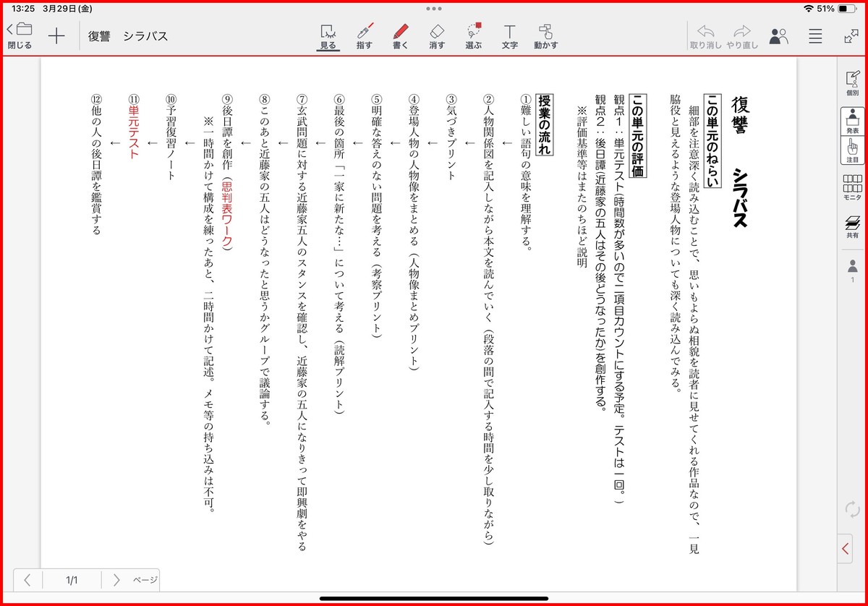Add a new page with plus button
Screen dimensions: 868x606
(x=56, y=36)
